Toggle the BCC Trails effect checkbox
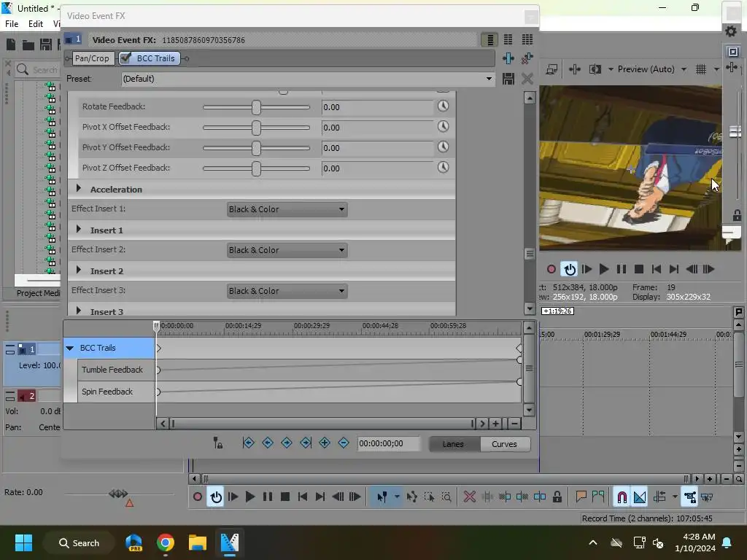This screenshot has height=560, width=747. pos(125,58)
